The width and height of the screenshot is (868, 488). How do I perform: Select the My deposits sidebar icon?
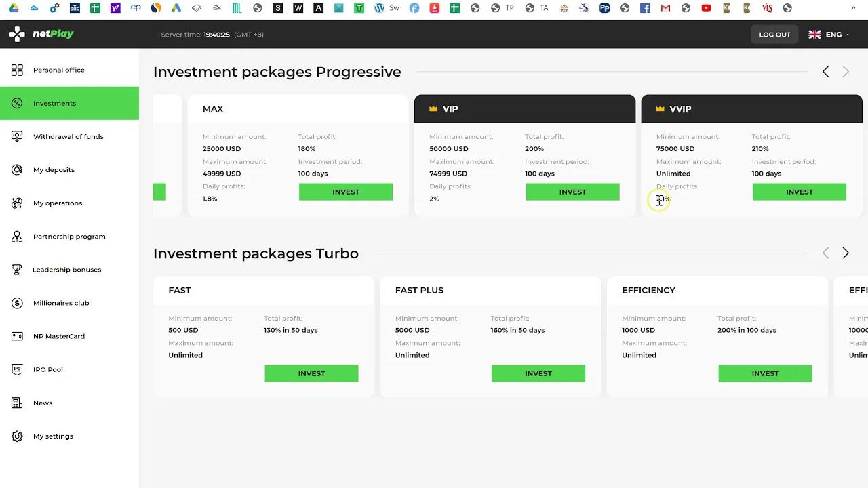[17, 169]
